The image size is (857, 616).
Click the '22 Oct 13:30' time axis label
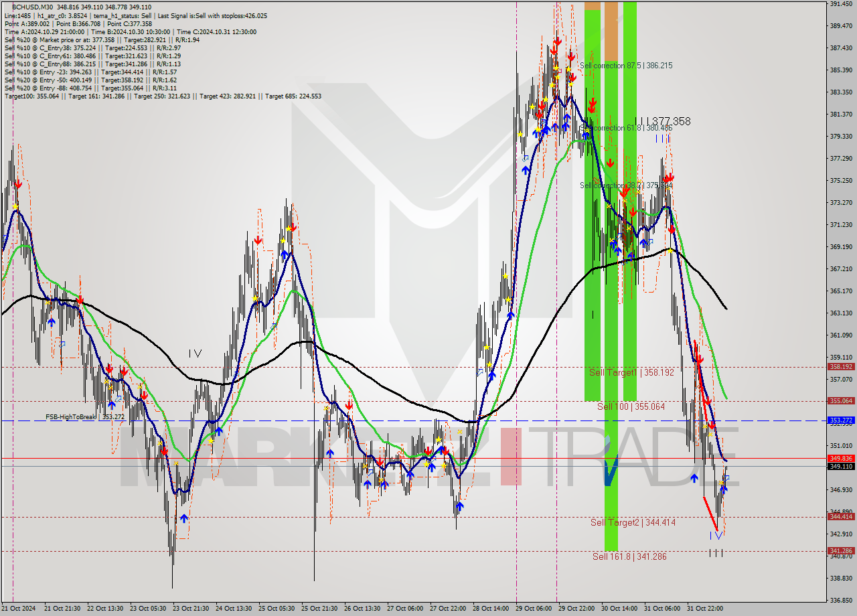pos(104,609)
